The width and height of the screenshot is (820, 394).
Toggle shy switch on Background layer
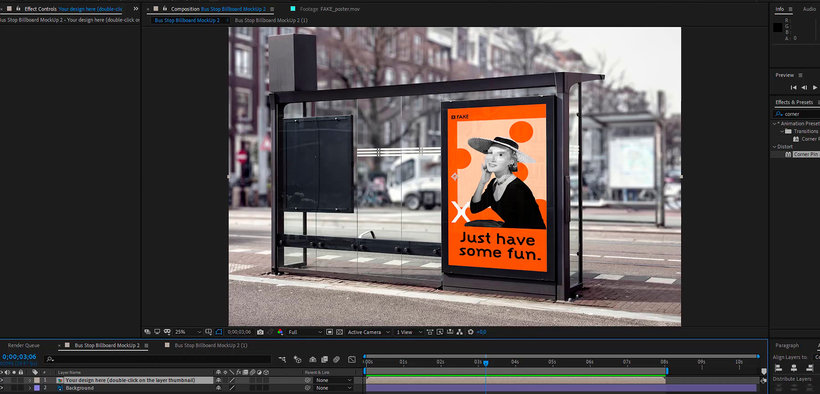(x=218, y=388)
